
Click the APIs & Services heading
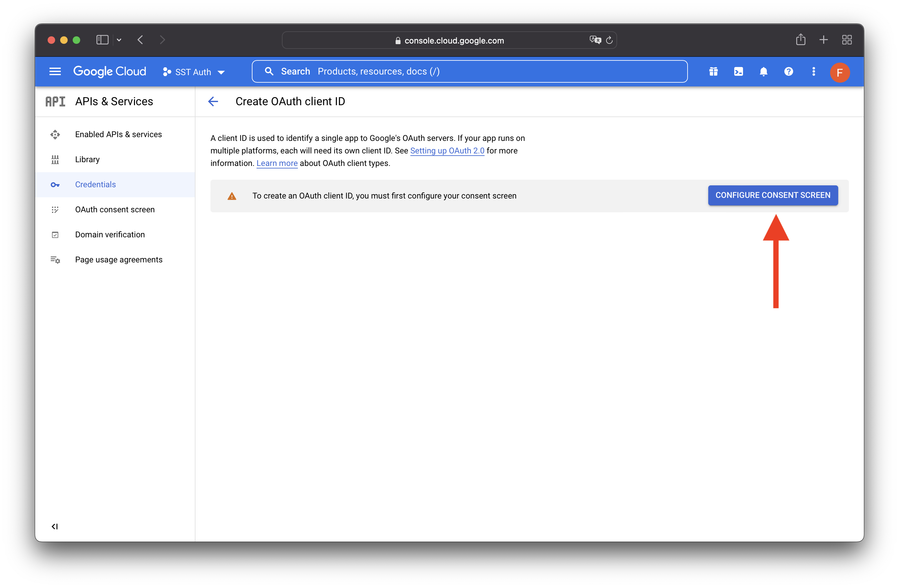(114, 101)
